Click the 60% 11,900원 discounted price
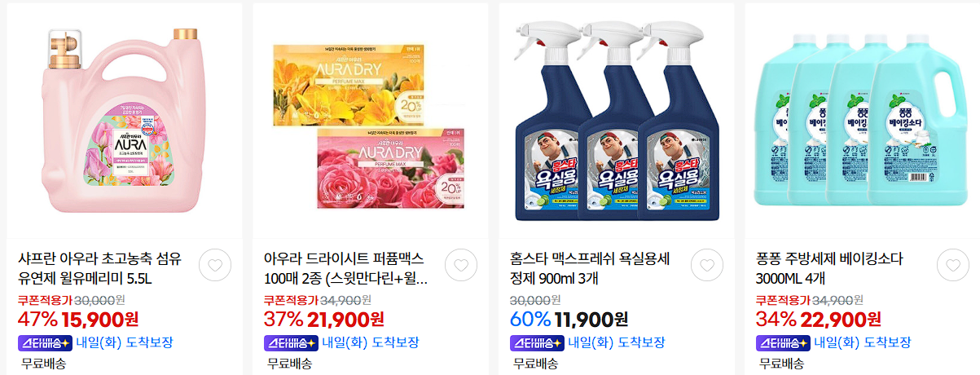 coord(569,319)
